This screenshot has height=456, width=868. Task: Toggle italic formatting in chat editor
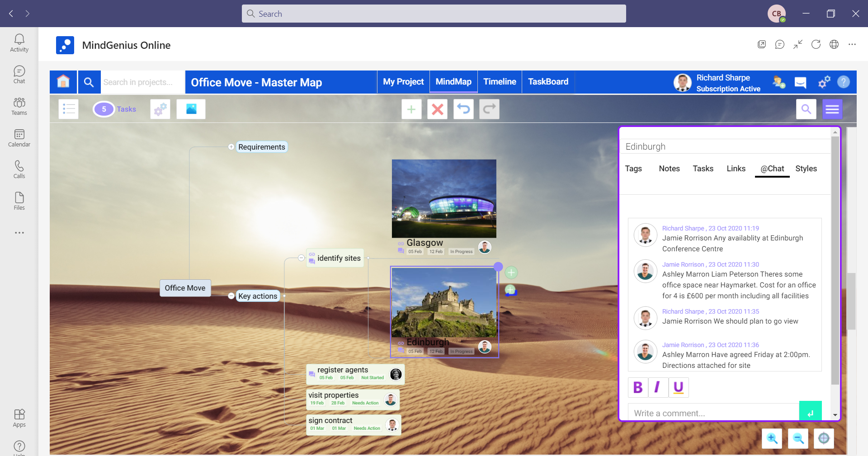[658, 387]
